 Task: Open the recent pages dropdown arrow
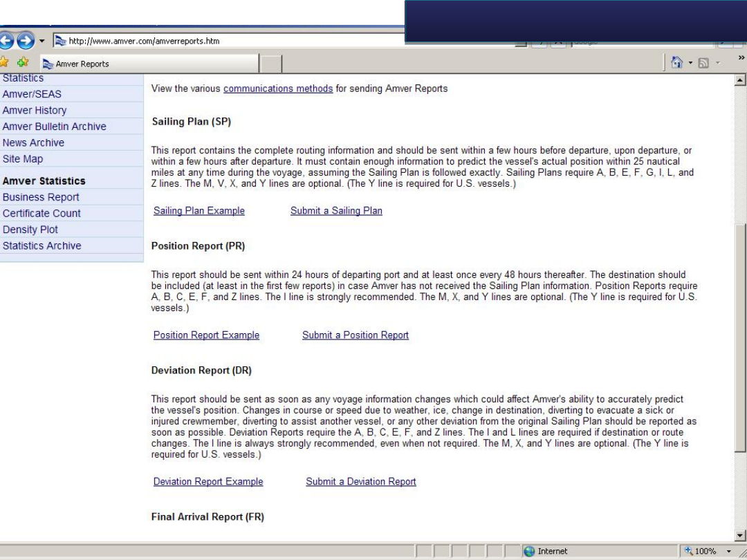pos(41,41)
